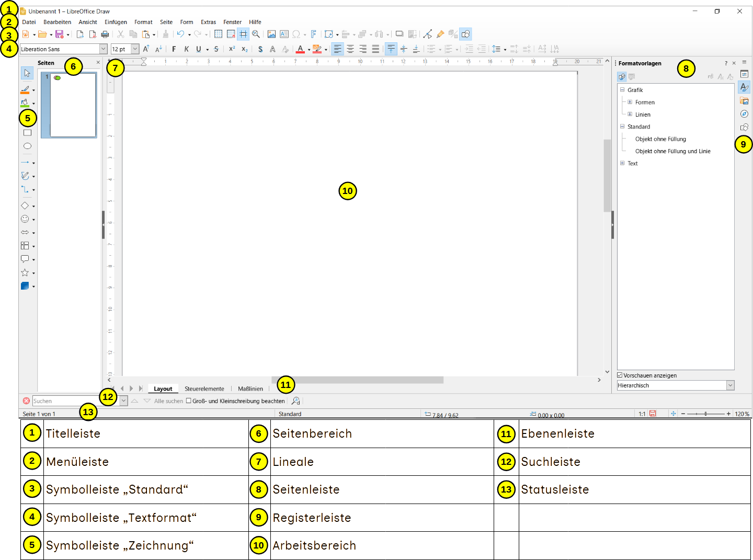Open the Shapes deck in sidebar
The image size is (753, 560).
744,128
